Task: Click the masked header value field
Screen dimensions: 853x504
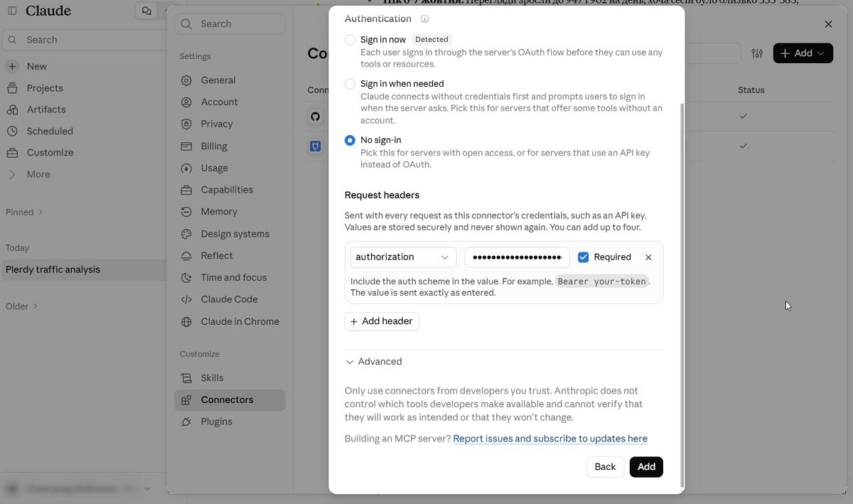Action: [517, 257]
